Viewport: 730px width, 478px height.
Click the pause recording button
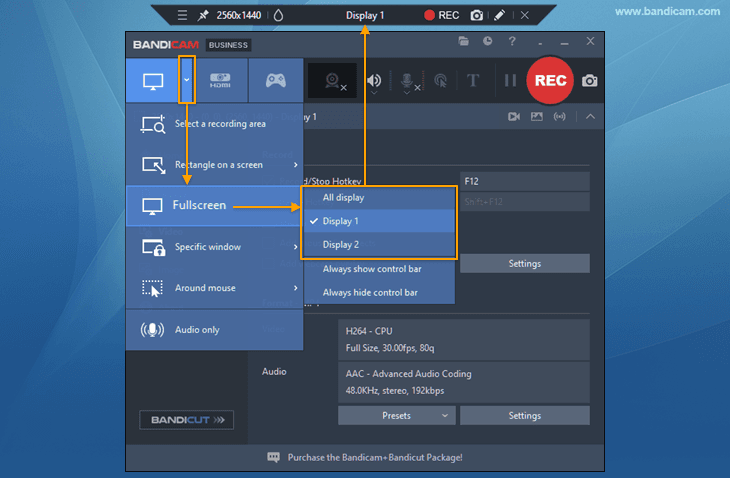[x=511, y=81]
